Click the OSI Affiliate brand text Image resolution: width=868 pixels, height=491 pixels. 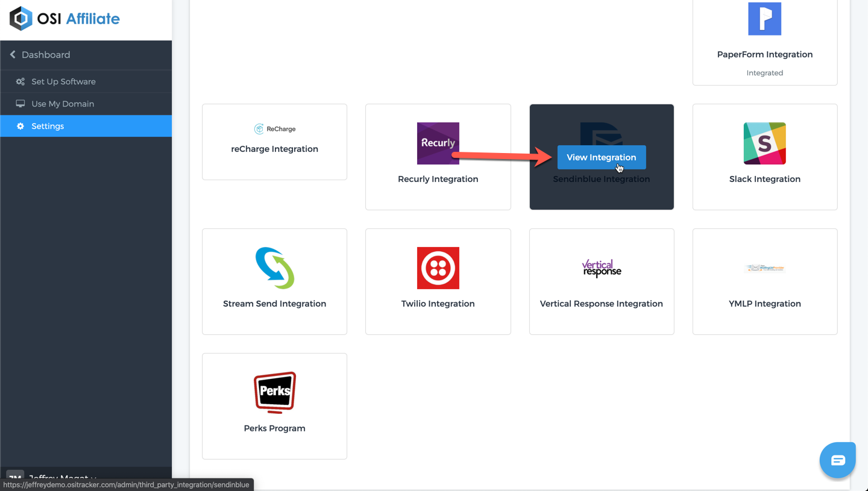click(78, 19)
